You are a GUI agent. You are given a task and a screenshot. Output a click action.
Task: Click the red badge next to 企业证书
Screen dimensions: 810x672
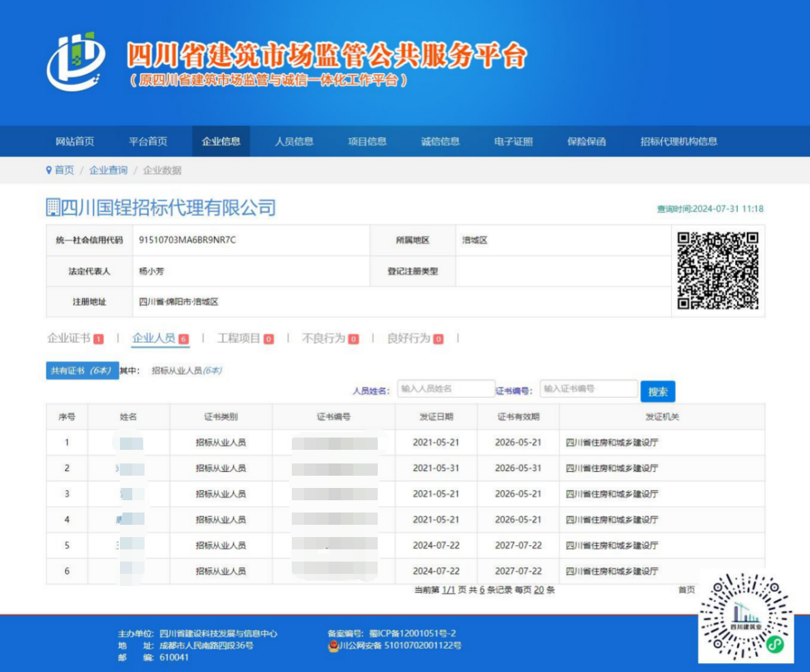tap(99, 339)
